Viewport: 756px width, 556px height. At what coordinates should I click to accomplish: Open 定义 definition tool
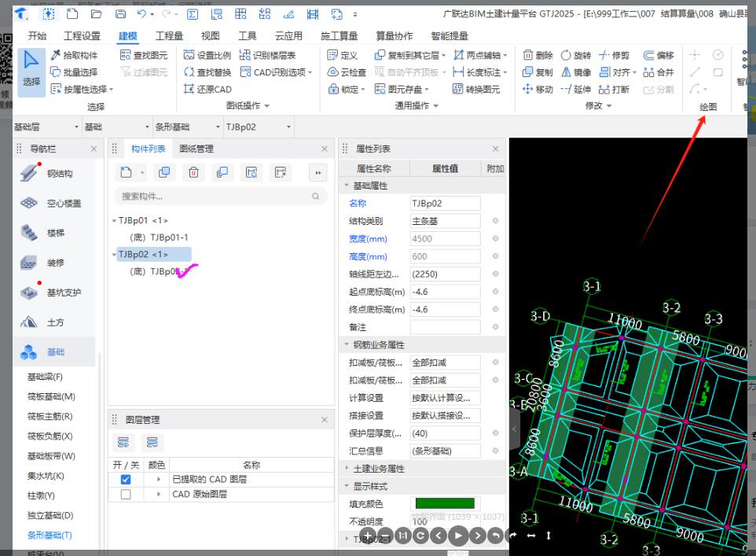tap(343, 55)
